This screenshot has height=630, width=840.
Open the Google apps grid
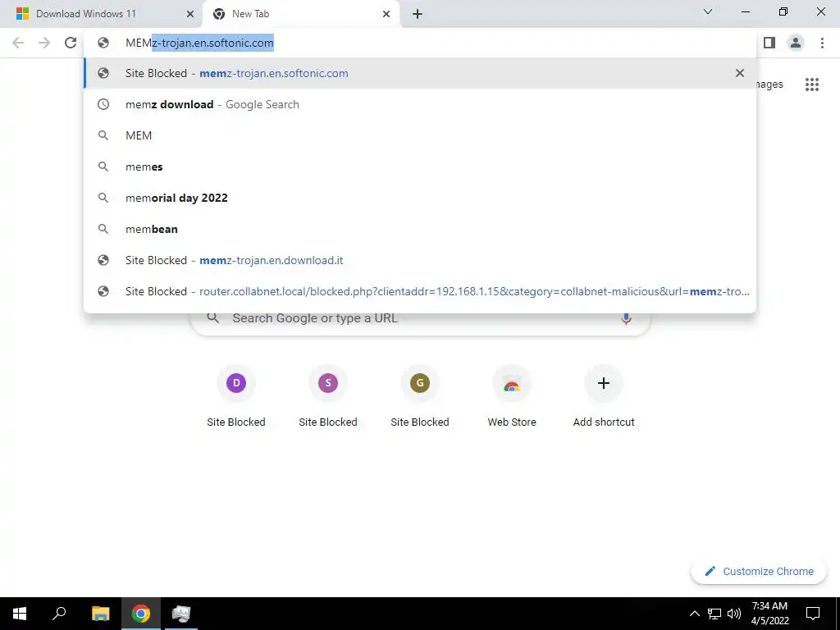point(811,84)
